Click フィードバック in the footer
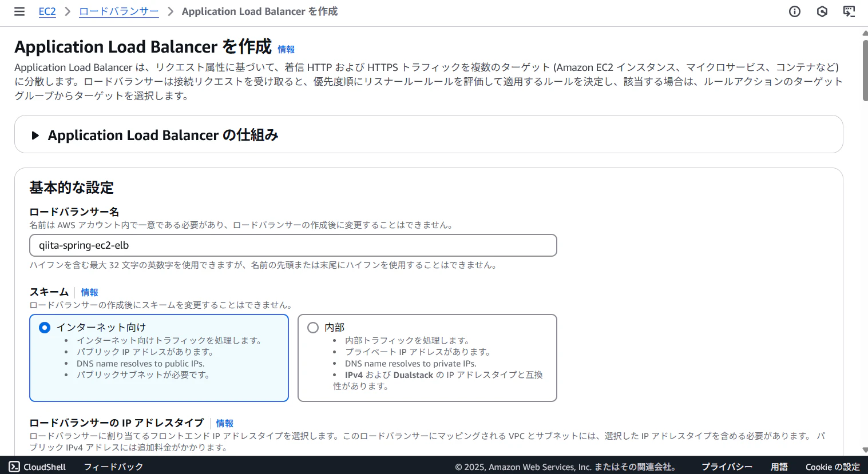868x474 pixels. click(113, 467)
